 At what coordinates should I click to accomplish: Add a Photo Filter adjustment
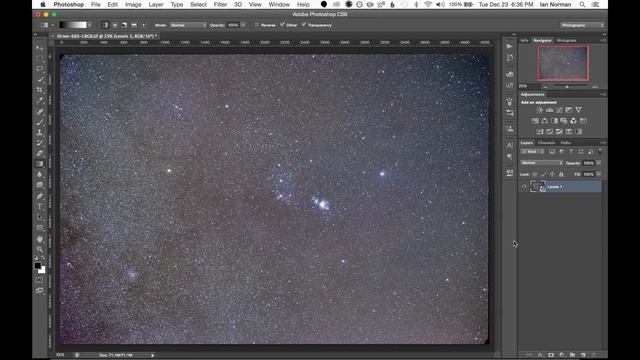(564, 121)
